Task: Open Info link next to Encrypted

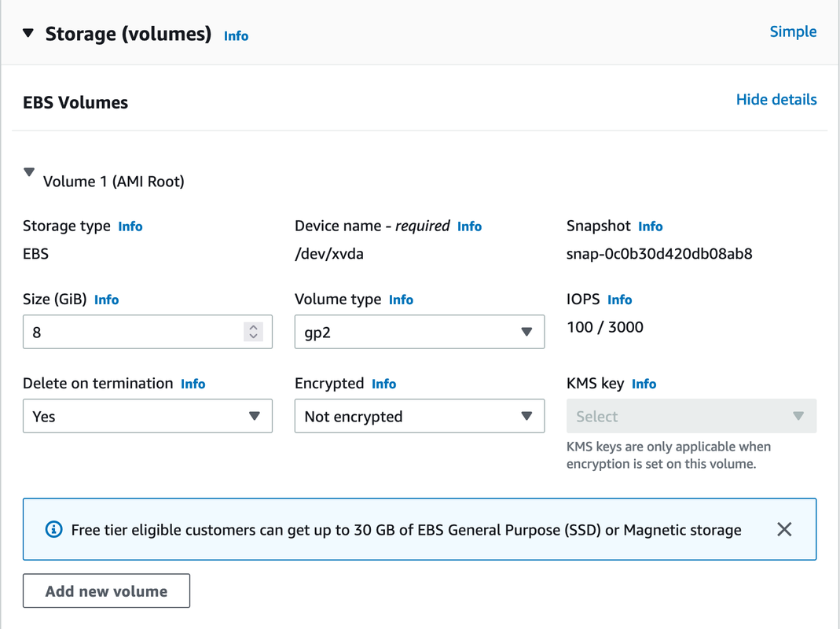Action: [383, 384]
